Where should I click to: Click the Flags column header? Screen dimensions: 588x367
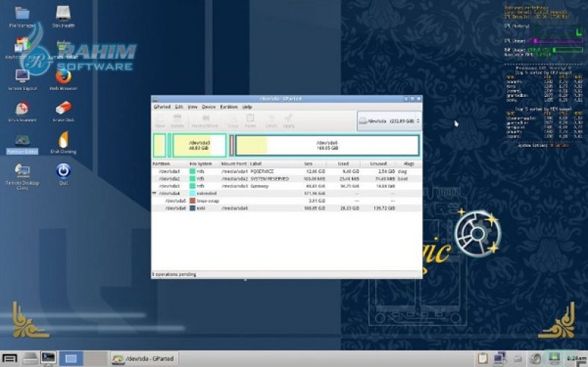[409, 164]
